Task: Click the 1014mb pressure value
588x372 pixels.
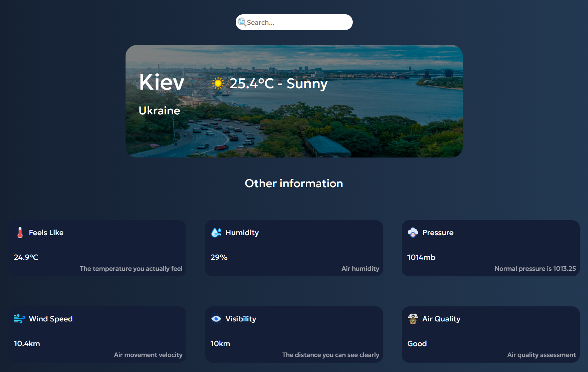Action: coord(421,257)
